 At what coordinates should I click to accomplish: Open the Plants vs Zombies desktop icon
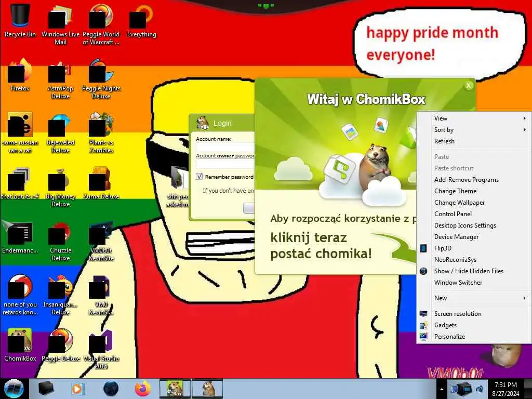point(101,133)
